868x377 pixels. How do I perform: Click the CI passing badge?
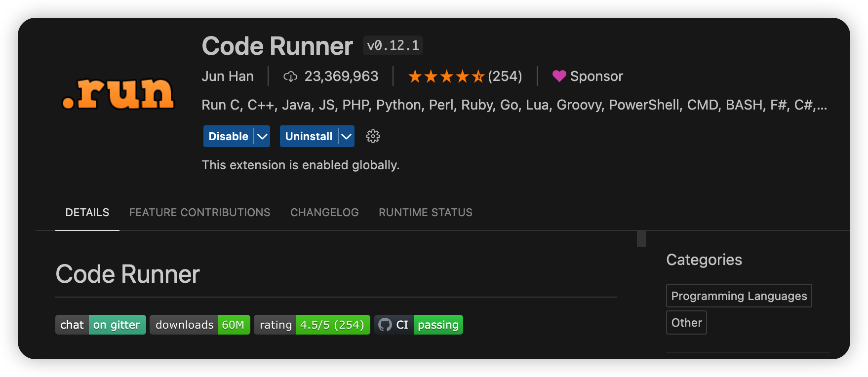[x=419, y=325]
